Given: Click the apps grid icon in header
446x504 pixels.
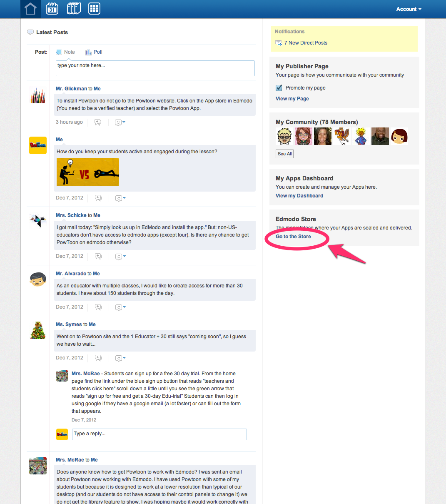Looking at the screenshot, I should coord(94,9).
